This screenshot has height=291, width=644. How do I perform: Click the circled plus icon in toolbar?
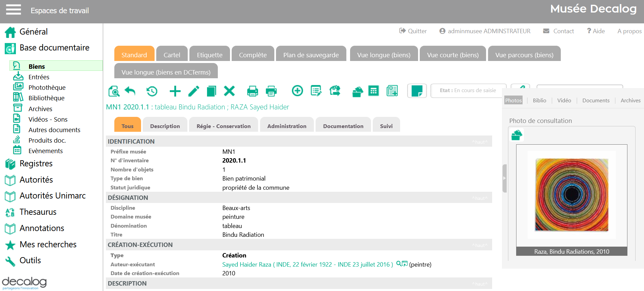(297, 91)
